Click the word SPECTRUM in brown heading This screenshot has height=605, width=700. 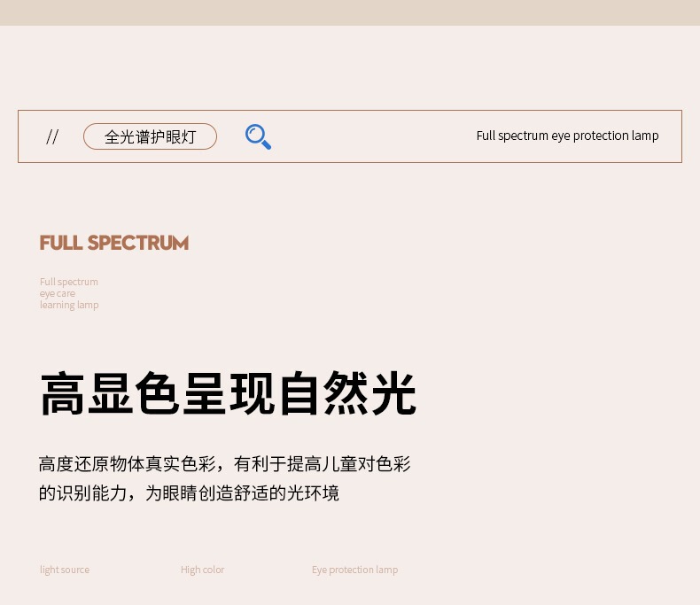point(138,243)
